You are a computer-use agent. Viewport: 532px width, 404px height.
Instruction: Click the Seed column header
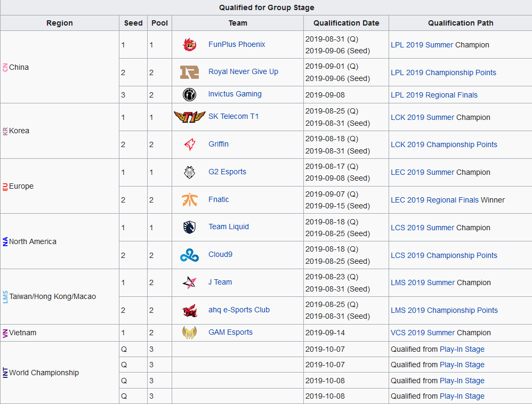(133, 23)
